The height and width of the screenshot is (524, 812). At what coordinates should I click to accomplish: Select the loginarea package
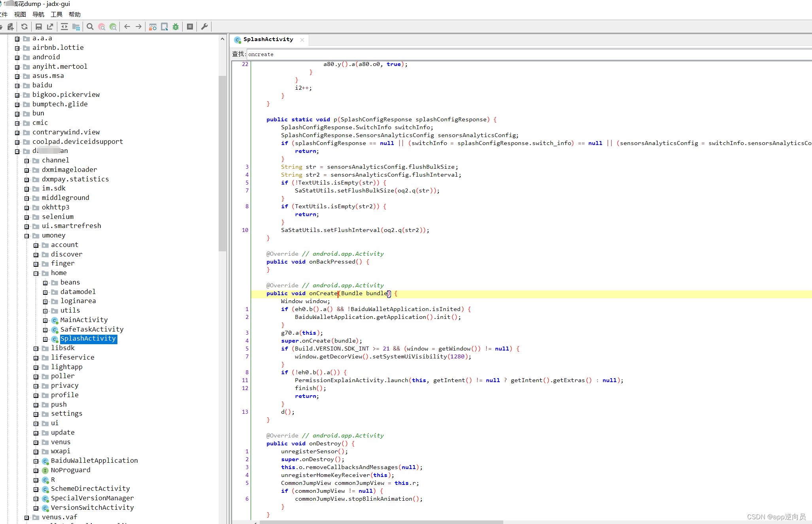(78, 301)
